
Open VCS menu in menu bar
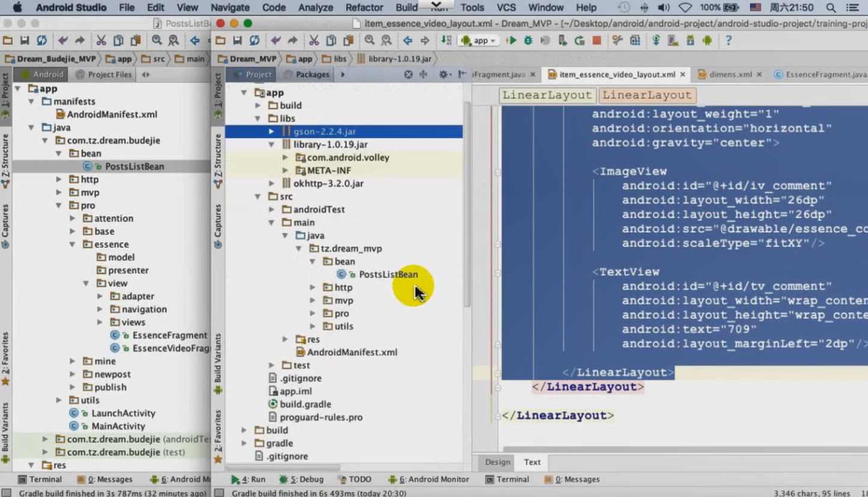click(x=506, y=8)
